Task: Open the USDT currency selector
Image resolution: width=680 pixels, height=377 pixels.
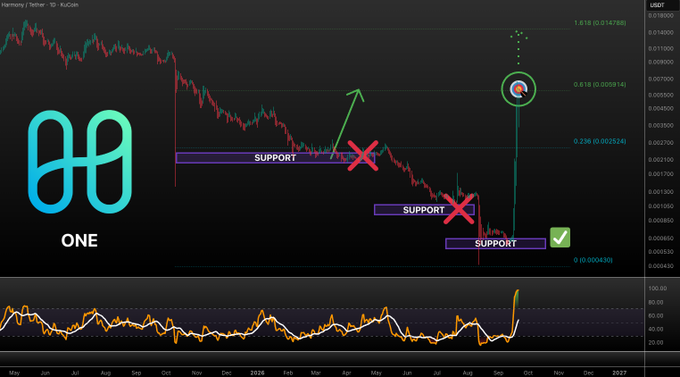Action: click(x=657, y=5)
